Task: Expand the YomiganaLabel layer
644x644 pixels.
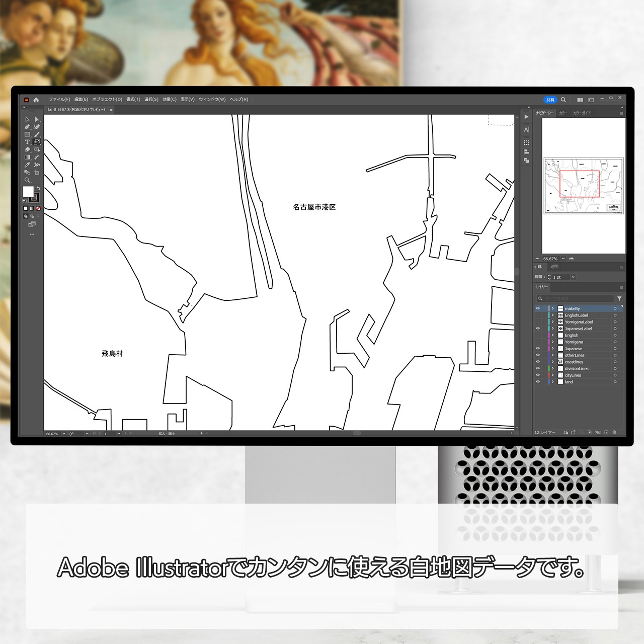Action: (x=553, y=322)
